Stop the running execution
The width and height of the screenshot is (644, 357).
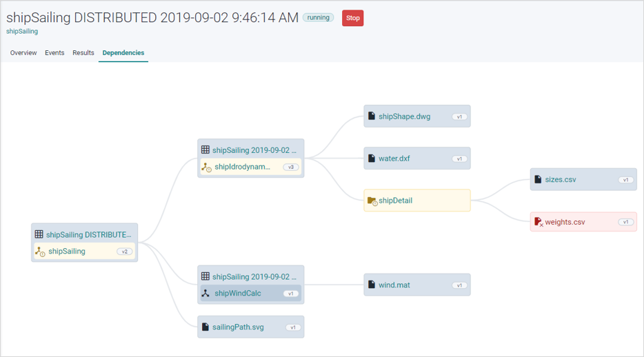coord(353,18)
